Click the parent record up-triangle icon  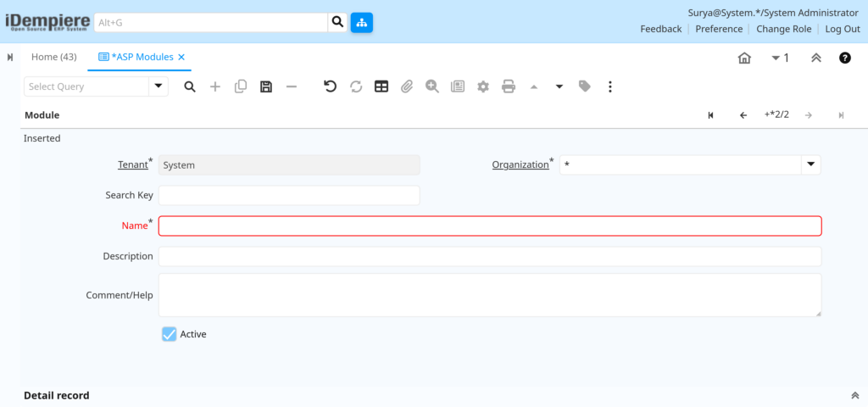pyautogui.click(x=534, y=87)
